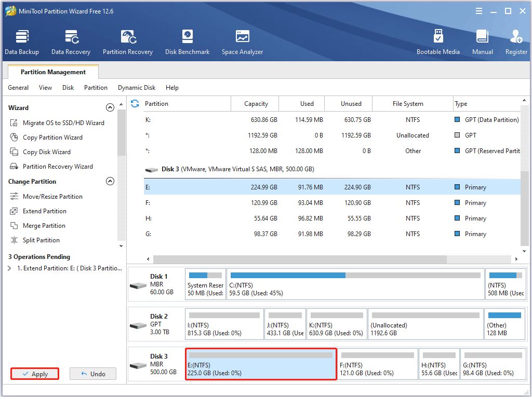This screenshot has height=397, width=532.
Task: Undo the last operation
Action: coord(93,374)
